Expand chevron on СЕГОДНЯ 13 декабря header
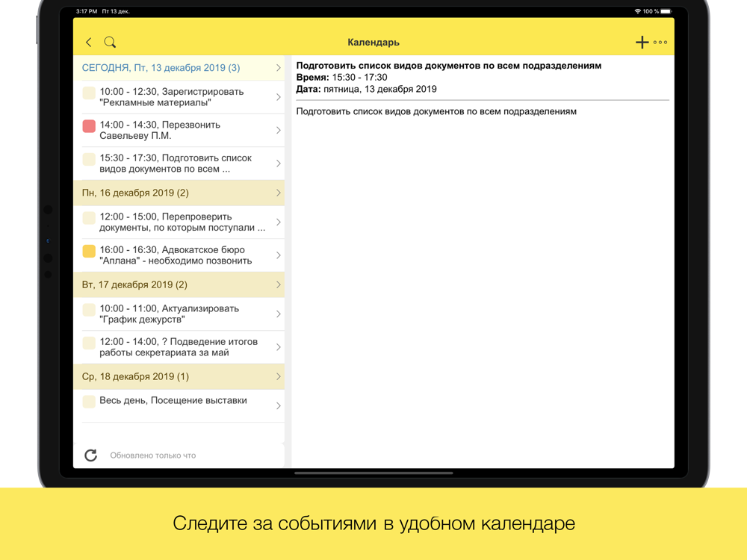The width and height of the screenshot is (747, 560). [278, 68]
